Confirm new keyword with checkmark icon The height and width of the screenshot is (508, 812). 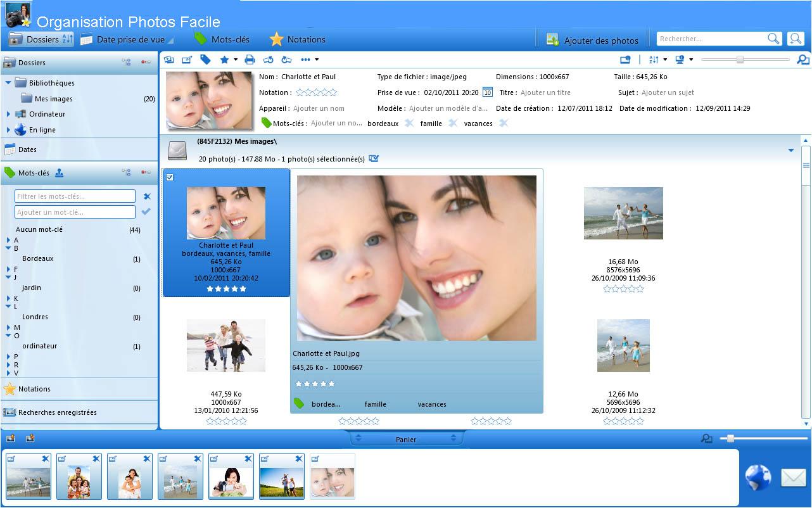(146, 212)
